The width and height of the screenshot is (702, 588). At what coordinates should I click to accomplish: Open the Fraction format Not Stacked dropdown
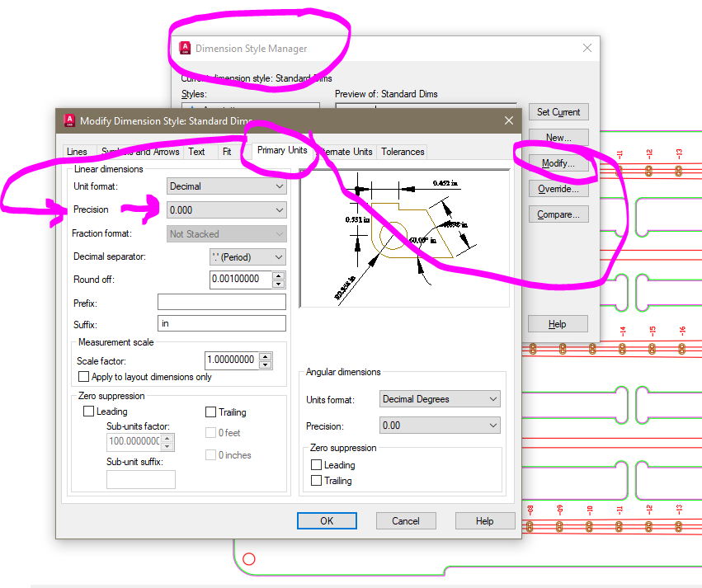click(227, 234)
